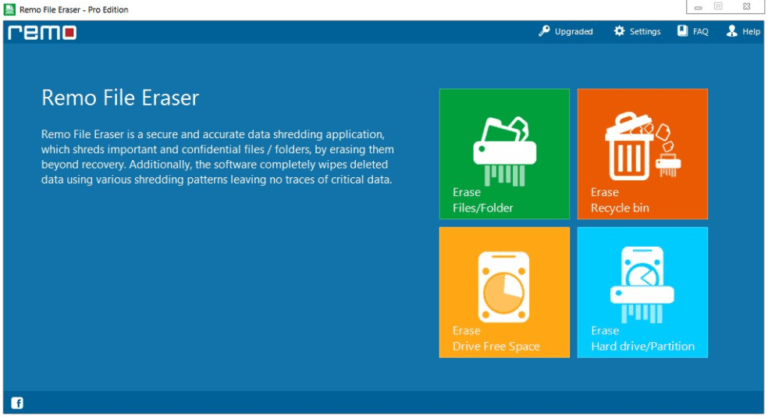
Task: Click the Remo File Eraser title bar icon
Action: (9, 9)
